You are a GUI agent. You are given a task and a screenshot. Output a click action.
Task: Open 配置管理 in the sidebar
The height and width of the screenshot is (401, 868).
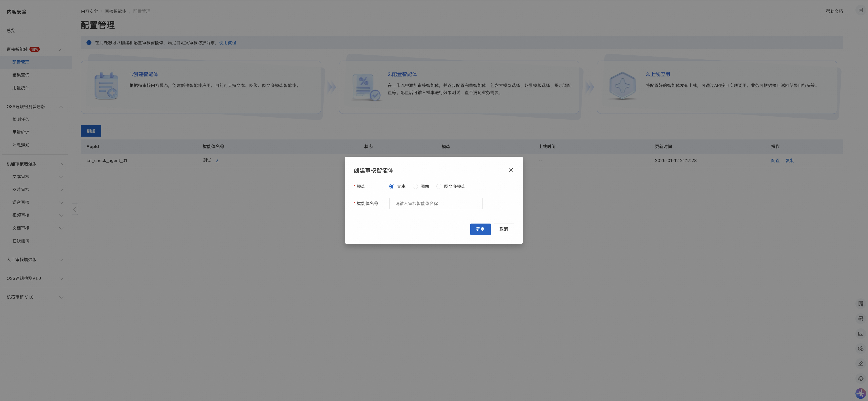[x=21, y=62]
